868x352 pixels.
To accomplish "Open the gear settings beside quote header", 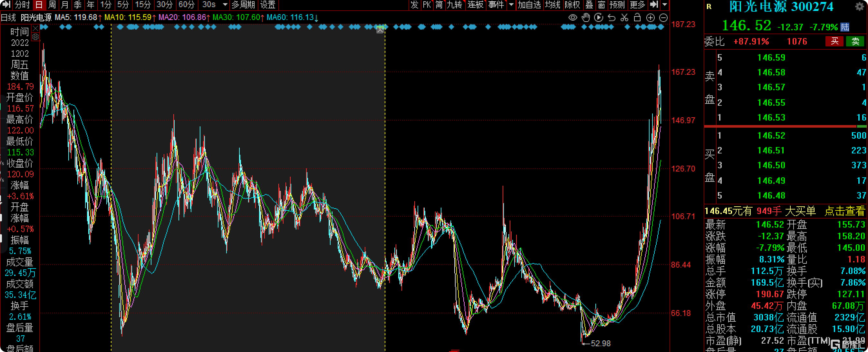I will coord(859,7).
